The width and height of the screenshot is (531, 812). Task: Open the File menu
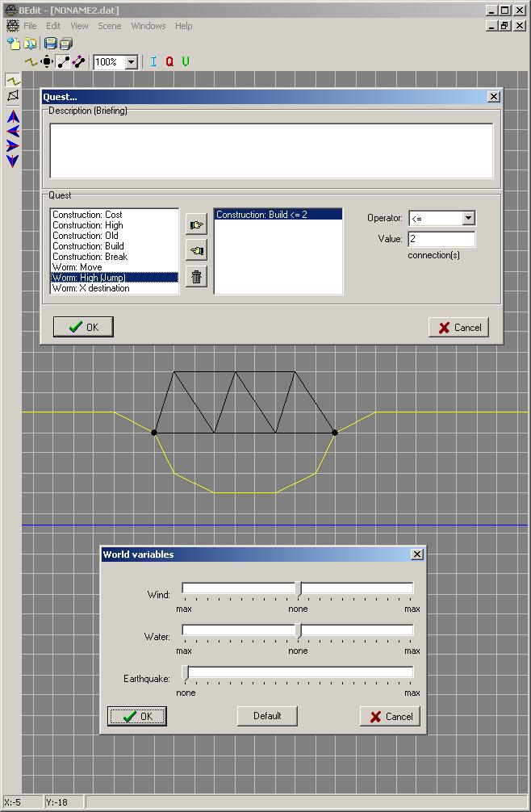point(30,26)
